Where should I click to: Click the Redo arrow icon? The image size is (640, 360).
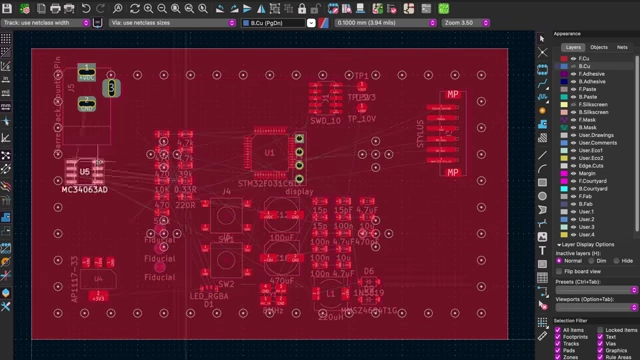pyautogui.click(x=100, y=8)
